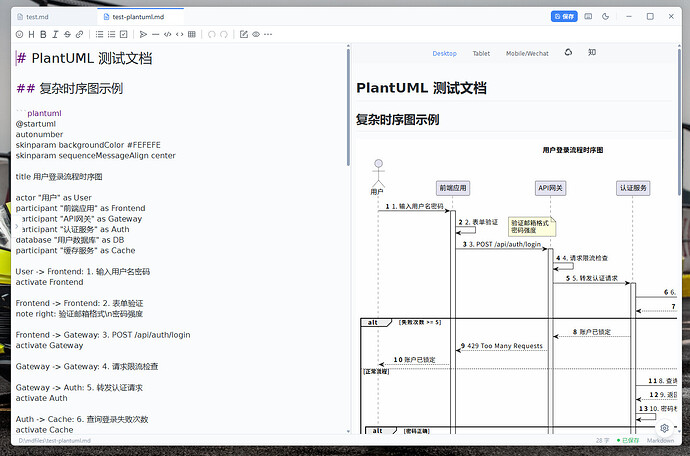
Task: Insert a table
Action: 192,34
